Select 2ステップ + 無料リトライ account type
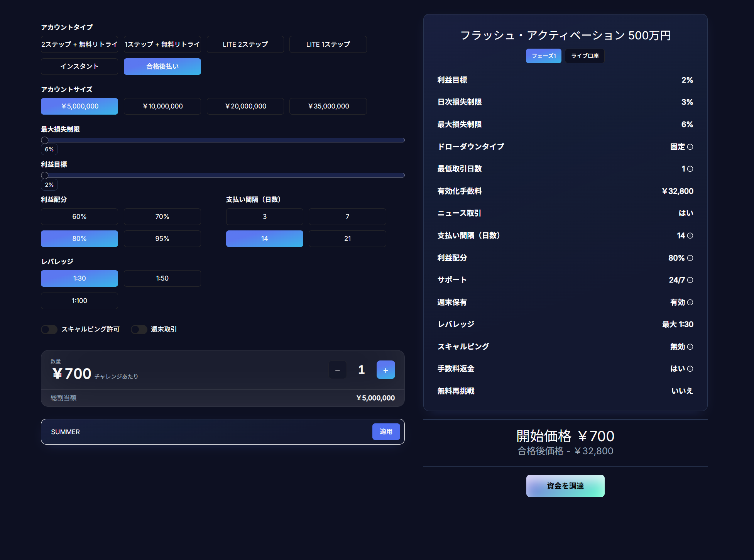The height and width of the screenshot is (560, 754). tap(79, 44)
